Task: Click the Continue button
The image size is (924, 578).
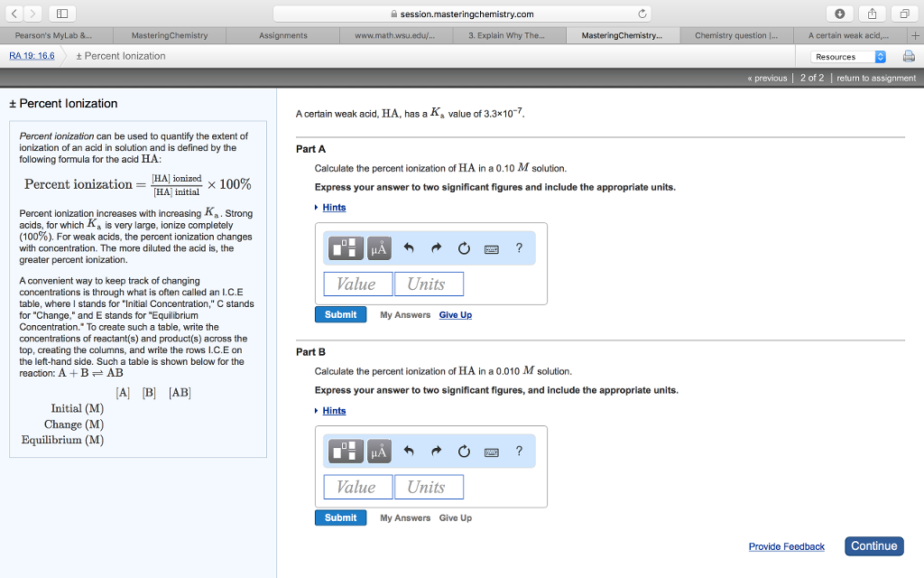Action: [x=873, y=545]
